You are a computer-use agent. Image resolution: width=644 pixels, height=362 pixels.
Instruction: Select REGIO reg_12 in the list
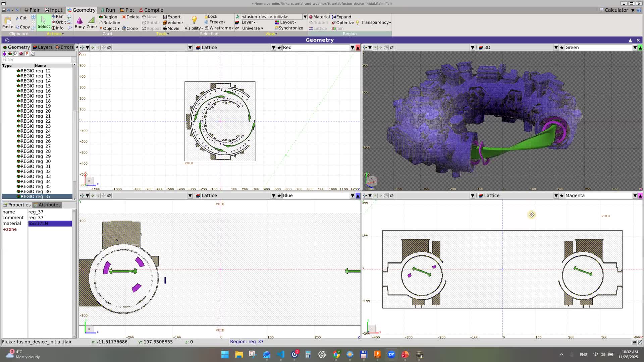pos(37,71)
